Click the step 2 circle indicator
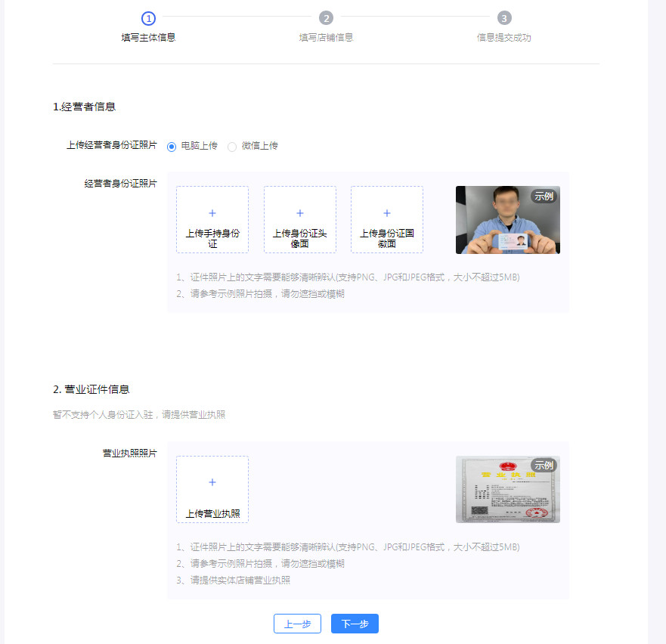 [326, 17]
